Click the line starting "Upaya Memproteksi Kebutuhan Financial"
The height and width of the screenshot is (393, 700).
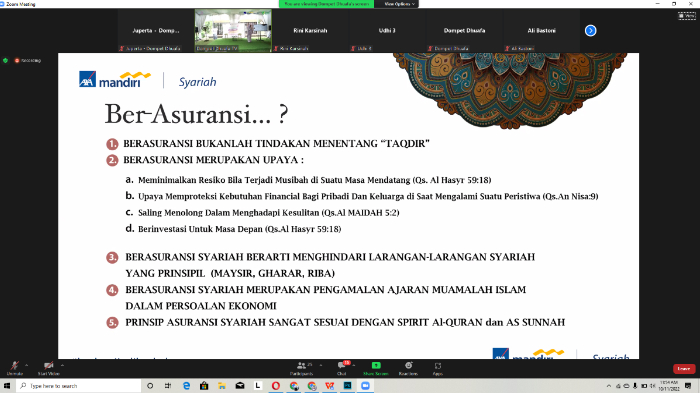pos(368,196)
